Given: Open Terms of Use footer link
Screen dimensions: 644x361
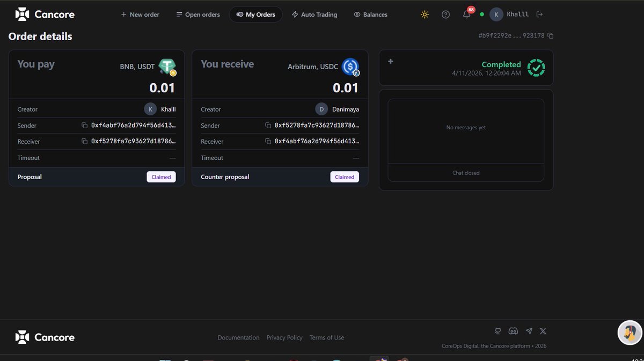Looking at the screenshot, I should [327, 337].
